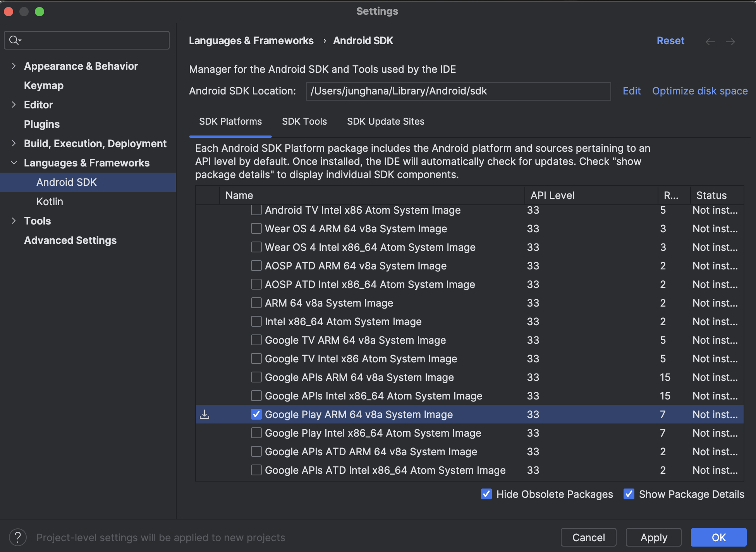This screenshot has width=756, height=552.
Task: Collapse Languages & Frameworks section
Action: coord(14,163)
